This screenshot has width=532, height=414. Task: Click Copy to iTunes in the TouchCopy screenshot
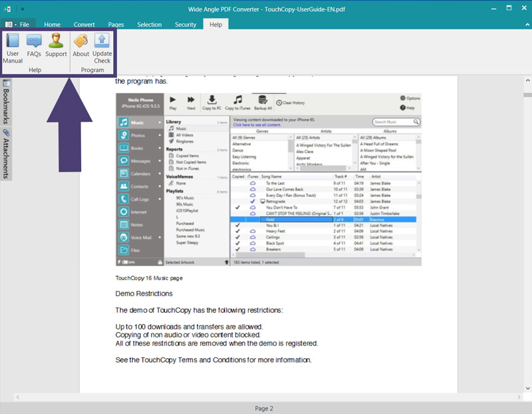click(237, 103)
